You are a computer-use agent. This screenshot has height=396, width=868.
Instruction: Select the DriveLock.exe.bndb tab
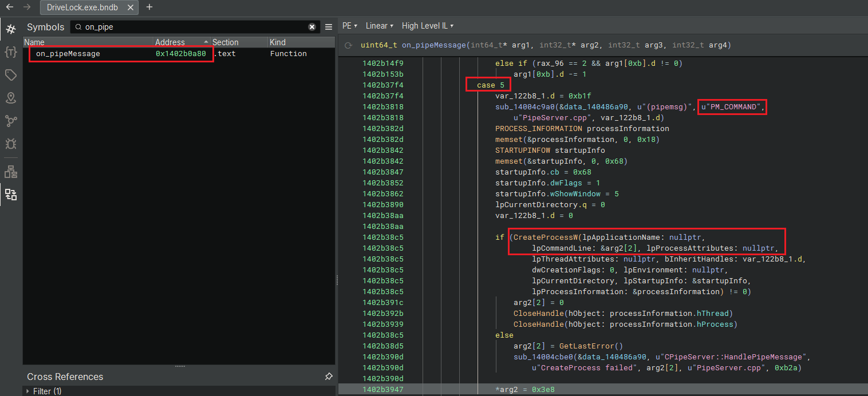[x=83, y=8]
